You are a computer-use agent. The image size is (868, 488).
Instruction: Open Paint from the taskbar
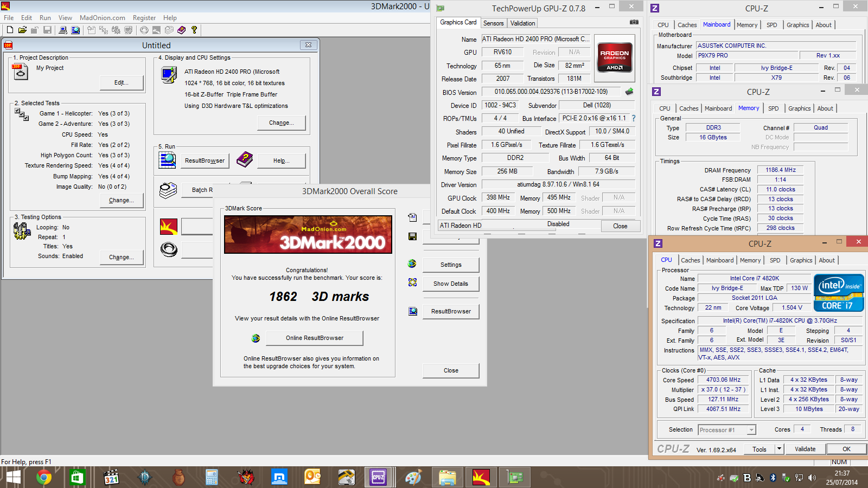(413, 477)
